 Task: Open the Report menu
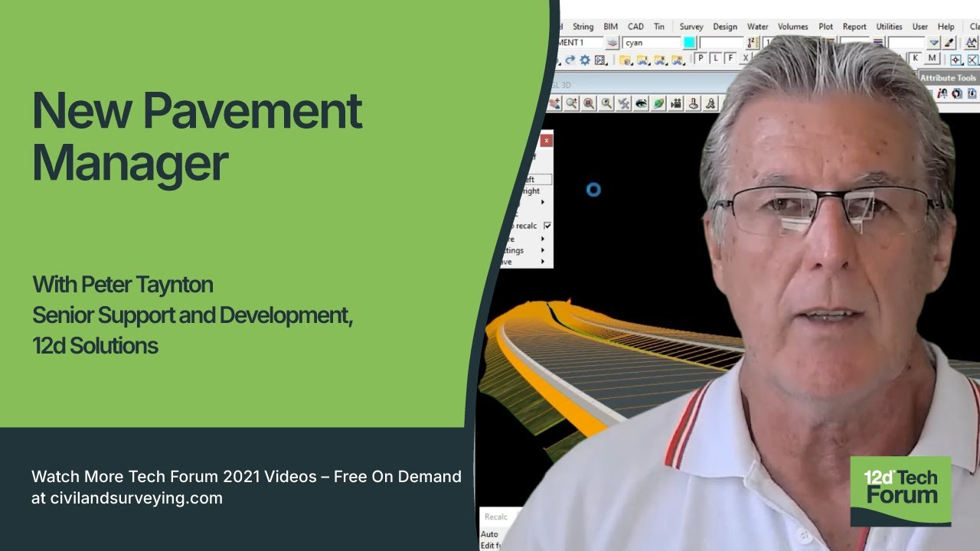coord(854,26)
